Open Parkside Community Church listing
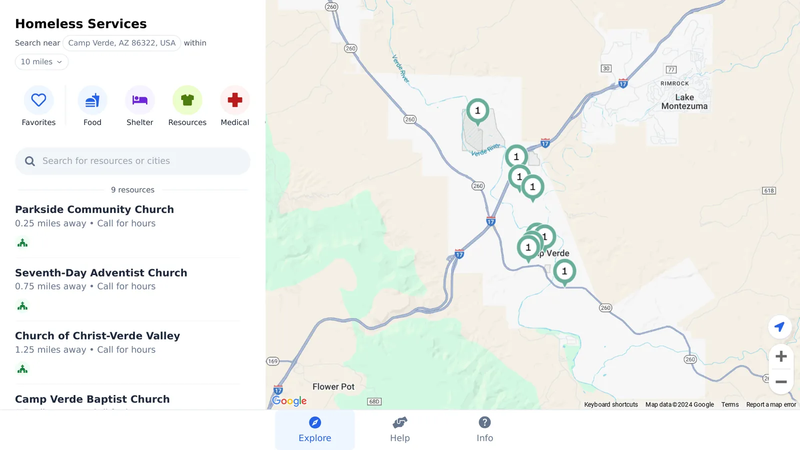 coord(94,209)
